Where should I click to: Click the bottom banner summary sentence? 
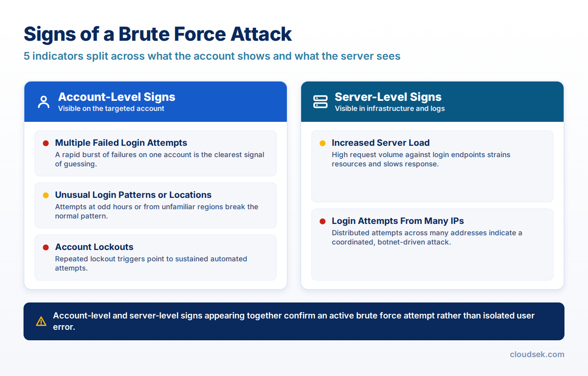click(294, 321)
